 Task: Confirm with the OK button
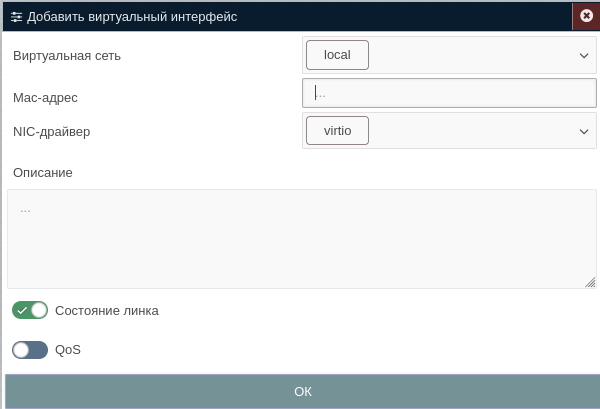tap(303, 391)
